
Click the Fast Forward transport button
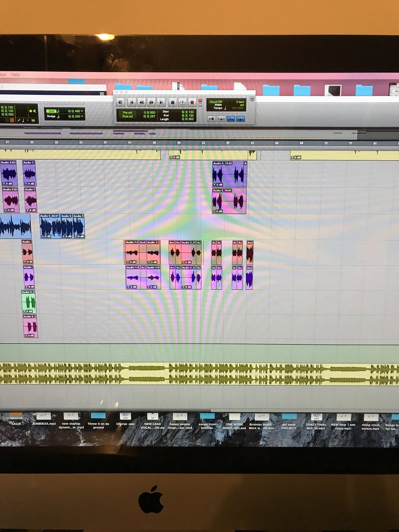(152, 102)
